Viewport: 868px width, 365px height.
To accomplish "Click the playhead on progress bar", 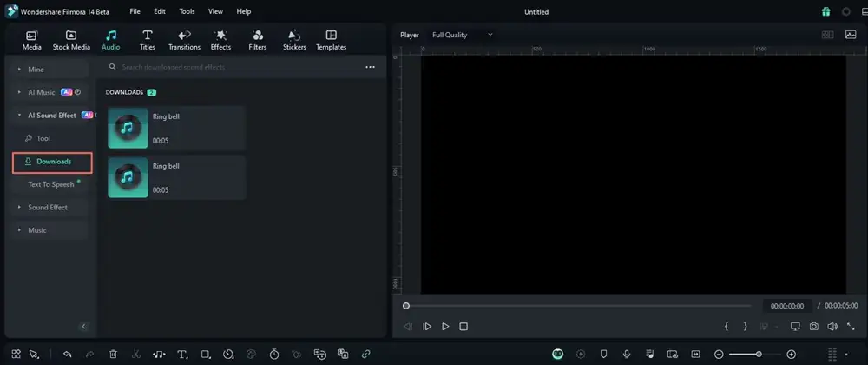I will [x=406, y=306].
